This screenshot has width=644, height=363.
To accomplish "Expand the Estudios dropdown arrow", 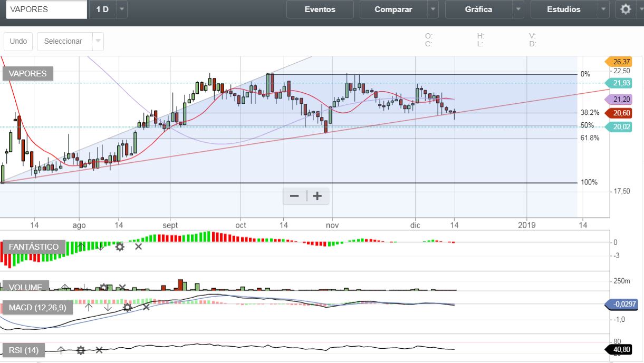I will (604, 9).
